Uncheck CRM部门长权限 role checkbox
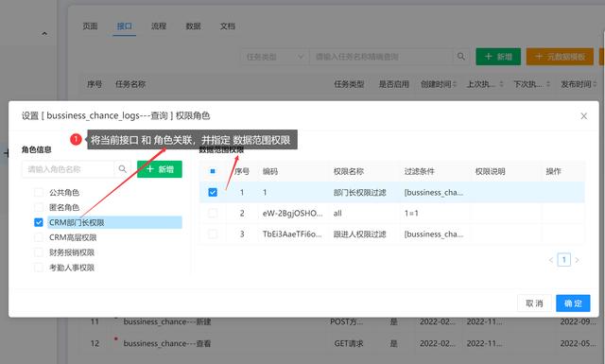Screen dimensions: 605x364 coord(39,222)
